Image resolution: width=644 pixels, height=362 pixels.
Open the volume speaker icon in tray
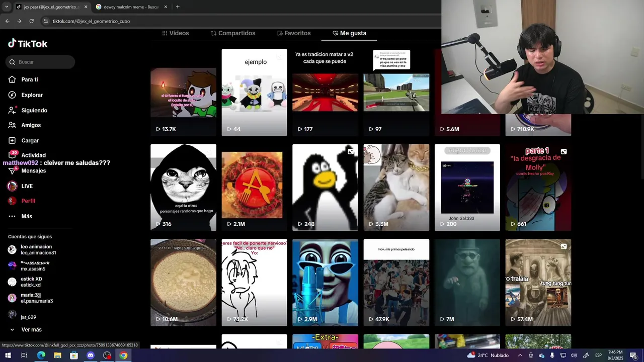click(574, 355)
